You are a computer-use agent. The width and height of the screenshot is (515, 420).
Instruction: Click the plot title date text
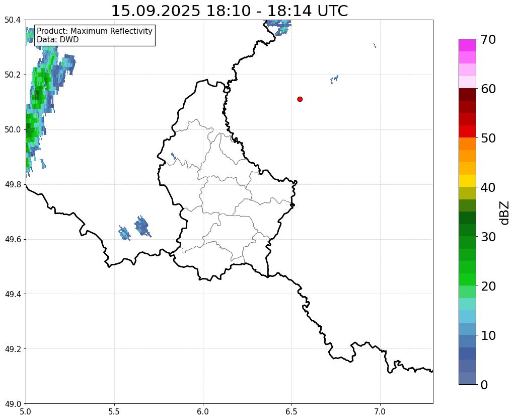point(230,11)
